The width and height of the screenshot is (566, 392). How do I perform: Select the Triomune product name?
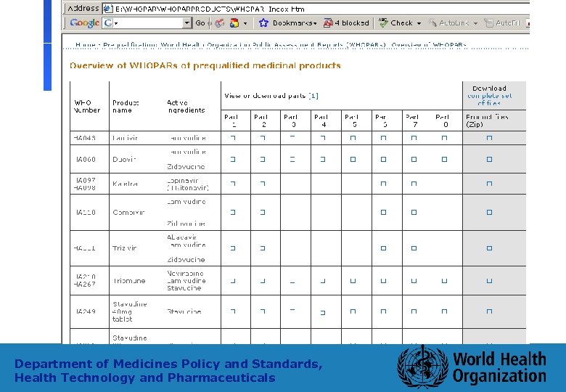[x=129, y=281]
